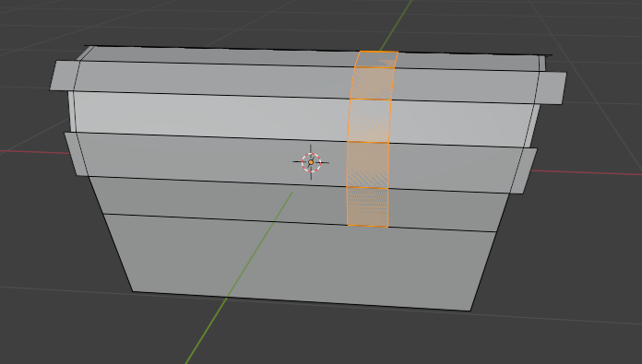642x364 pixels.
Task: Select the upper rim's right protruding flap
Action: pyautogui.click(x=552, y=88)
